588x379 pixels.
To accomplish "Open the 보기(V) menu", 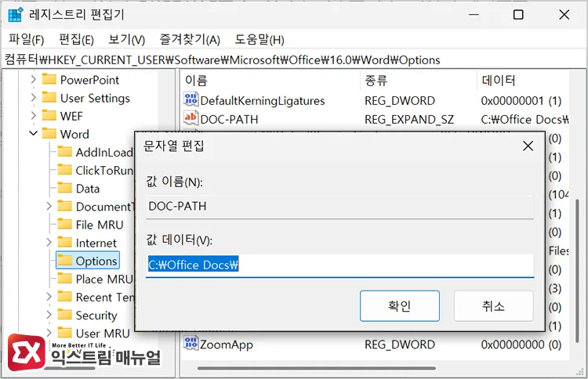I will click(x=126, y=39).
